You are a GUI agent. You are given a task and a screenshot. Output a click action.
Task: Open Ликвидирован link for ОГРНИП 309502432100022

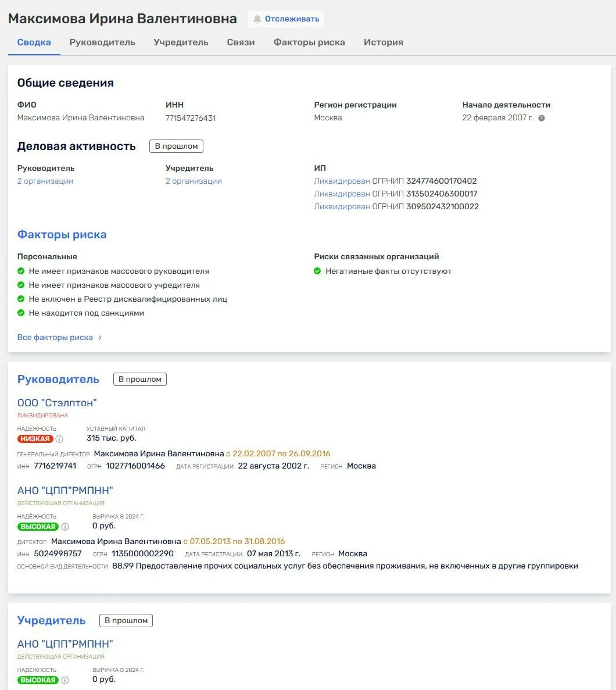342,206
